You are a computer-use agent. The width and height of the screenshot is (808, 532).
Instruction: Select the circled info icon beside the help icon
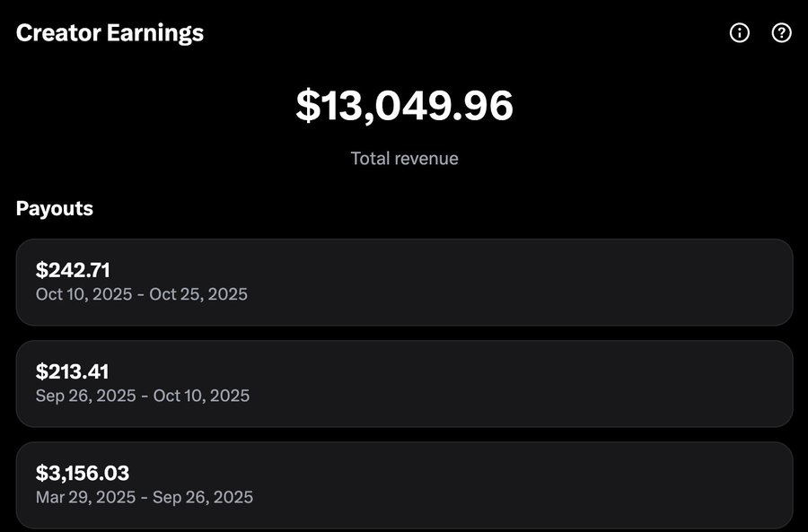pos(739,33)
